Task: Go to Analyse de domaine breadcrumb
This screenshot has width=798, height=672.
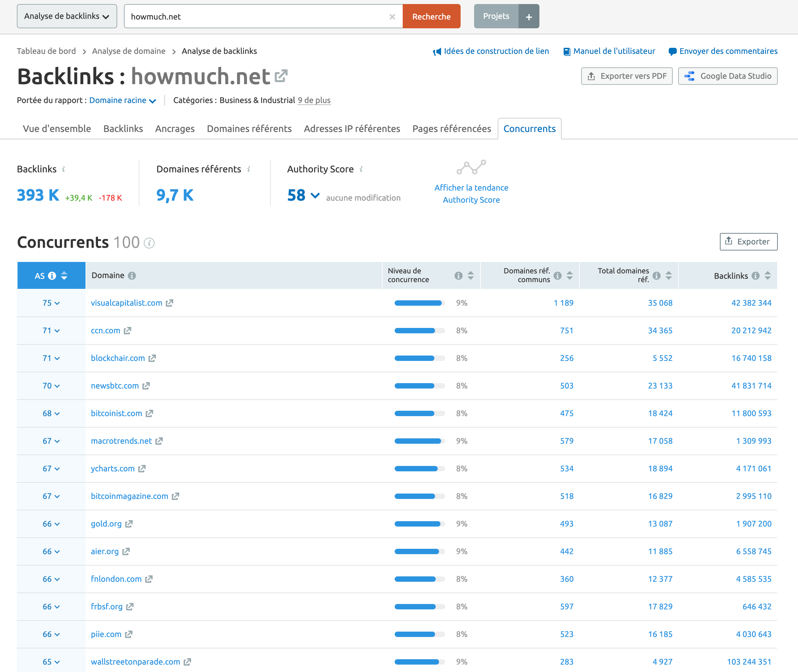Action: coord(129,51)
